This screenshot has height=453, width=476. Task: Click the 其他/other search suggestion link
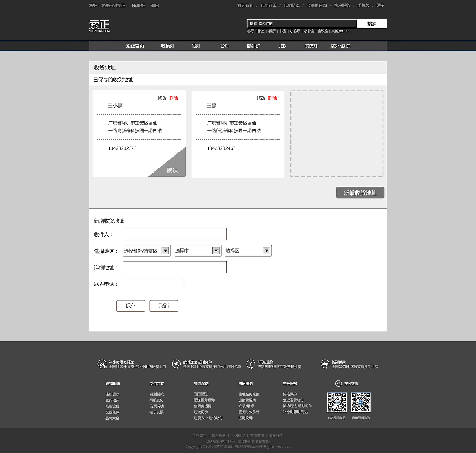click(340, 31)
